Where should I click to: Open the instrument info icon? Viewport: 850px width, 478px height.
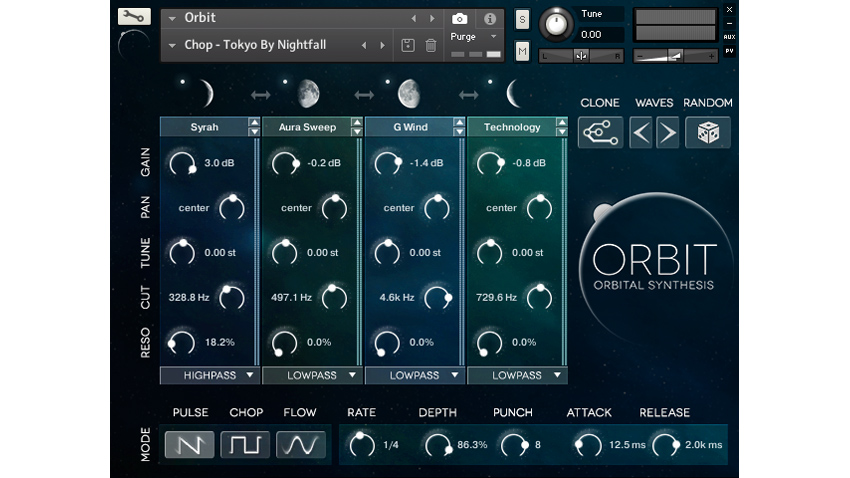(x=490, y=19)
